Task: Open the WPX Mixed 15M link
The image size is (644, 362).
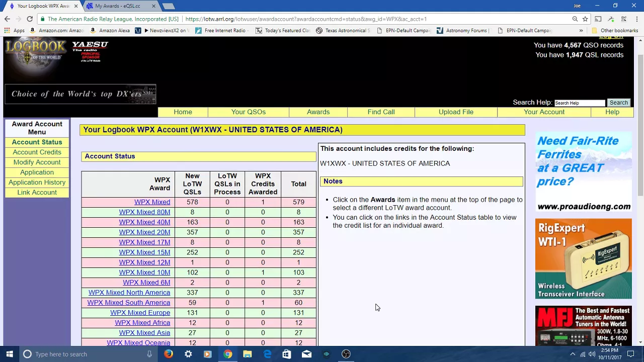Action: (144, 252)
